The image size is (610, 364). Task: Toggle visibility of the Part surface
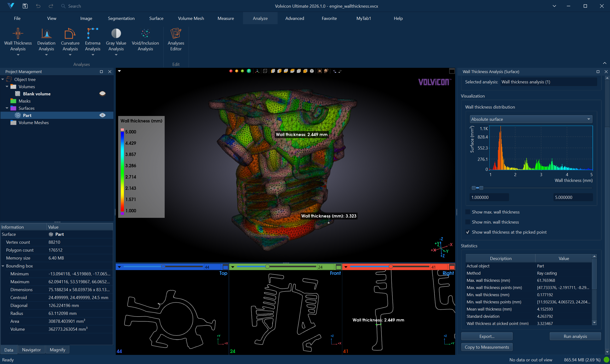click(102, 115)
